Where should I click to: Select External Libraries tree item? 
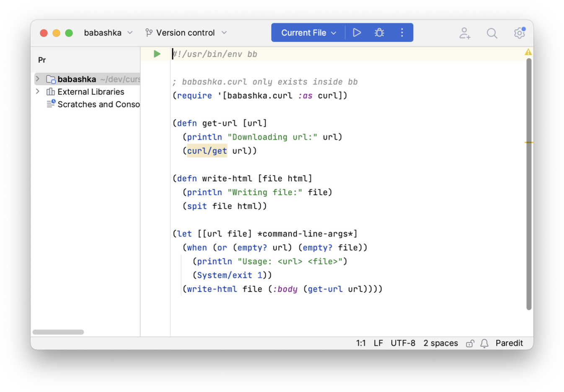coord(91,92)
